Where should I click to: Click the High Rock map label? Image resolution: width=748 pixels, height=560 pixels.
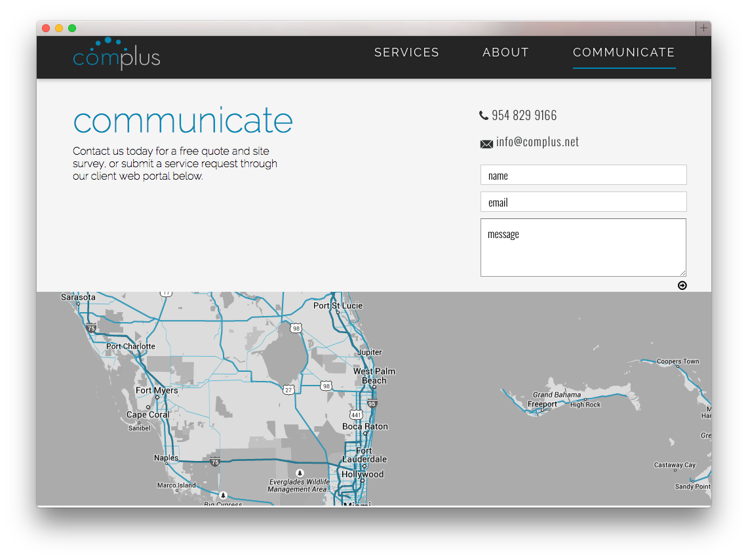point(585,405)
